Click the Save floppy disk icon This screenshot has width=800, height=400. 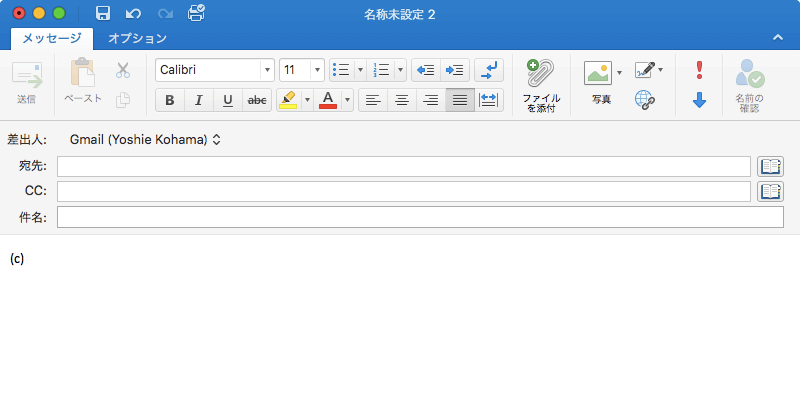point(103,13)
